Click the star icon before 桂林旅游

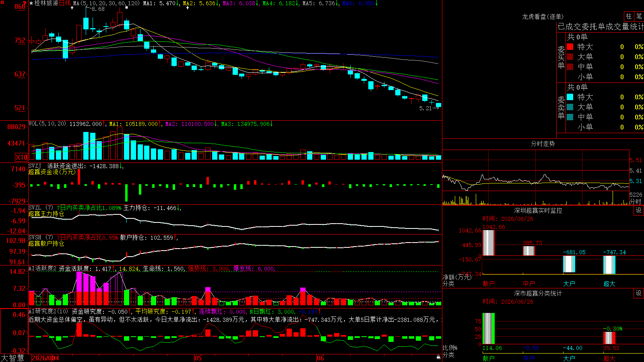[x=31, y=3]
